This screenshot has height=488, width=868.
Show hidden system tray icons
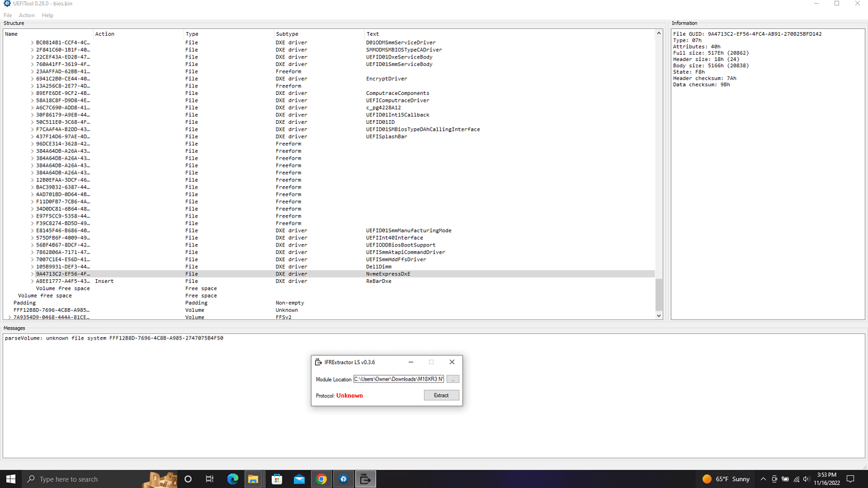click(x=763, y=479)
